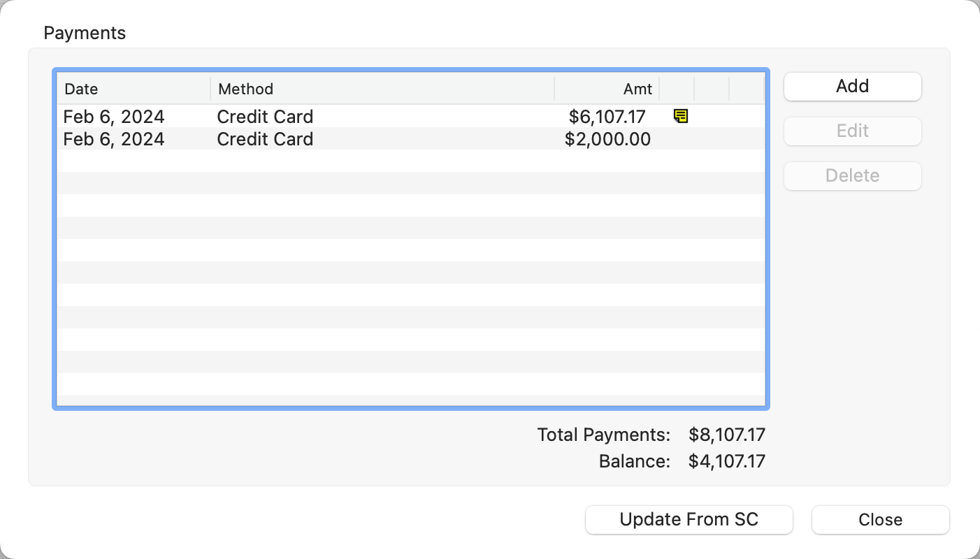Click Credit Card in the $6,107.17 payment row
This screenshot has height=559, width=980.
coord(265,117)
